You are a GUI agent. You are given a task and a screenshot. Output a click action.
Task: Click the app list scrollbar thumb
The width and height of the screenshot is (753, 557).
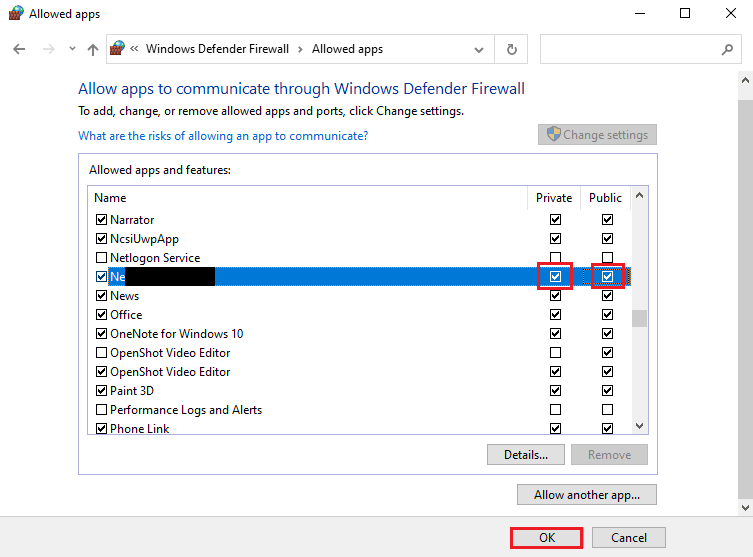point(639,318)
